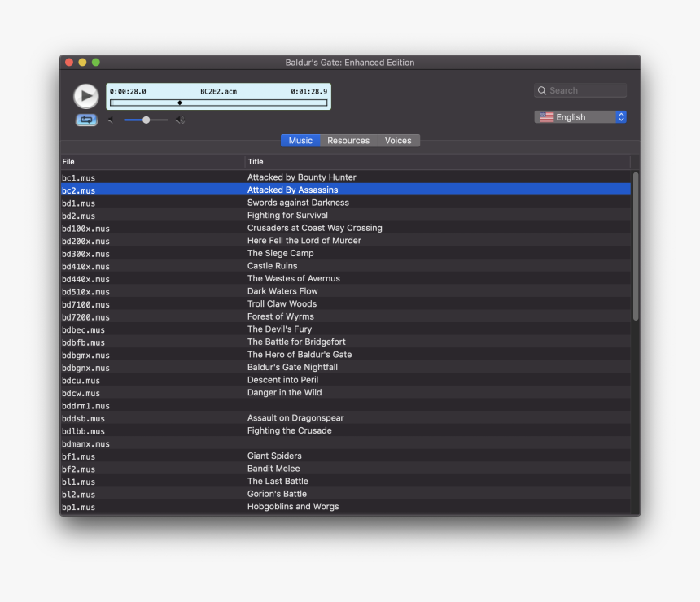Click file name bd100x.mus
Image resolution: width=700 pixels, height=602 pixels.
(x=85, y=229)
